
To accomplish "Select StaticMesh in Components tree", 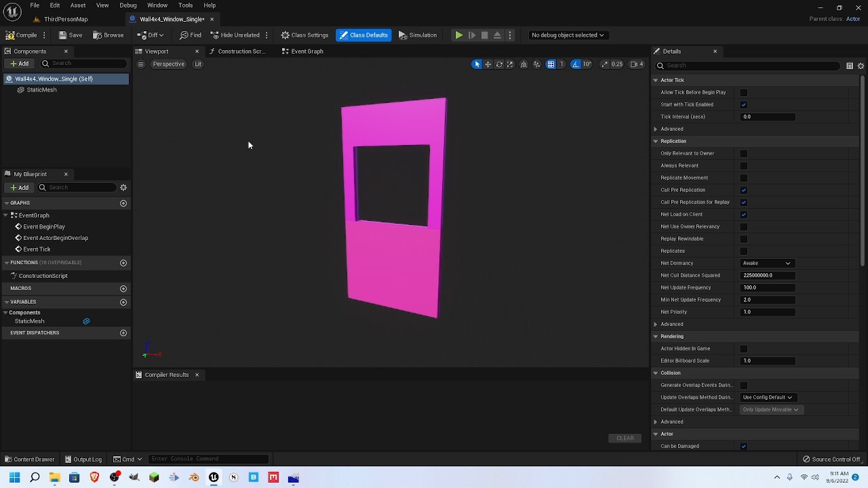I will (41, 90).
